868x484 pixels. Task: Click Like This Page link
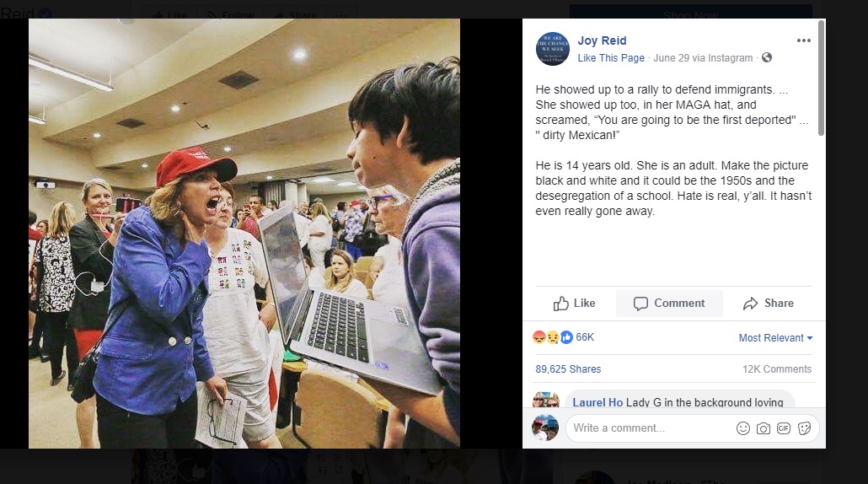(x=611, y=58)
